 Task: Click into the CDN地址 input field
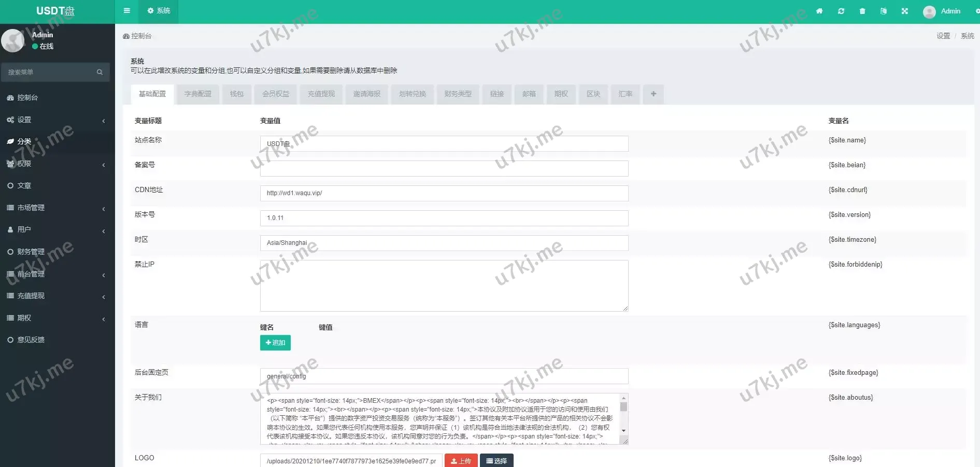coord(444,193)
